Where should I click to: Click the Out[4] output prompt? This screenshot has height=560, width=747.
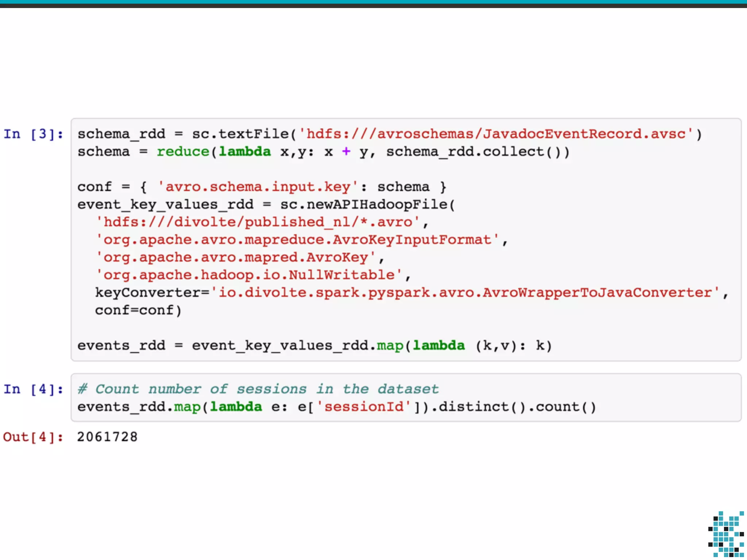[x=33, y=437]
